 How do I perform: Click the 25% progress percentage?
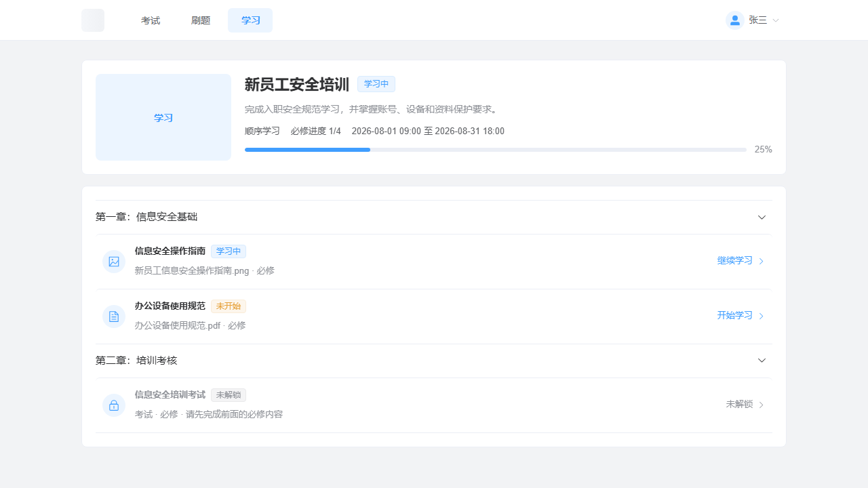pos(764,150)
